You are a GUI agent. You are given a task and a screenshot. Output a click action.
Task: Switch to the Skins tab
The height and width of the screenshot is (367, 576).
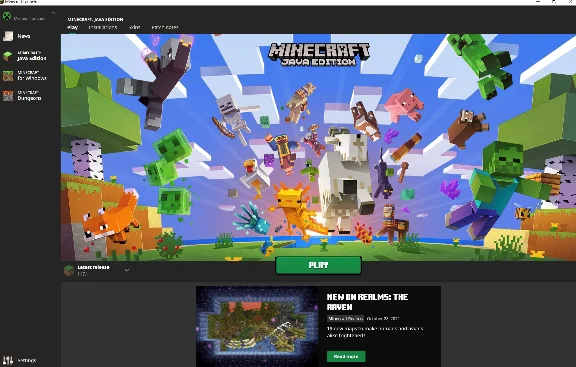click(135, 27)
